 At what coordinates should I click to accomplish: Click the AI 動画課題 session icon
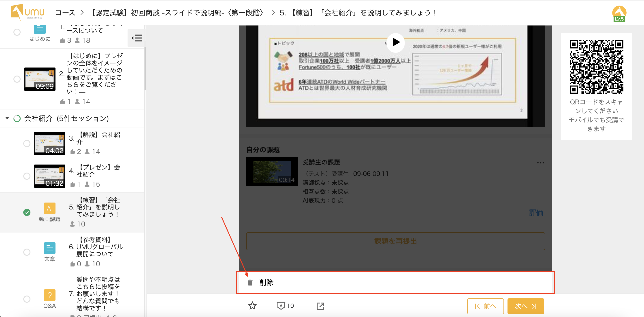tap(49, 208)
